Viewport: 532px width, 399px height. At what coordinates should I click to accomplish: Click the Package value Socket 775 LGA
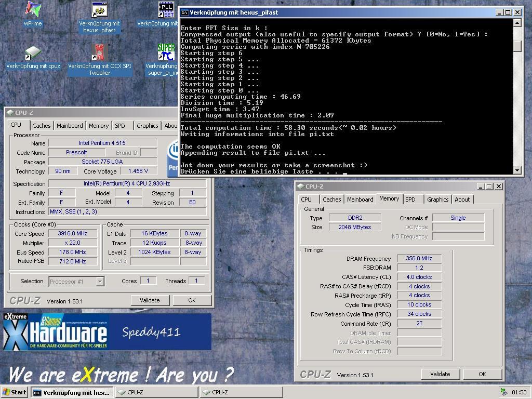coord(102,162)
